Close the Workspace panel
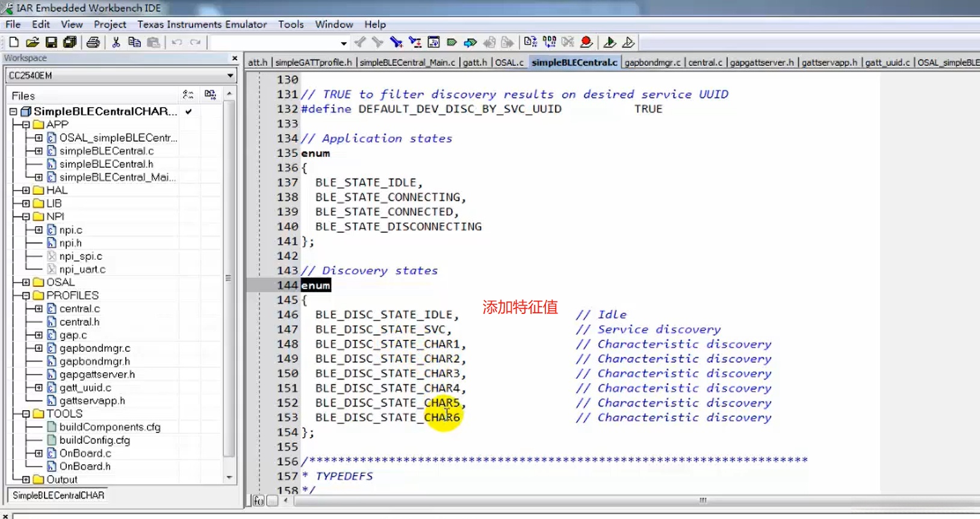This screenshot has height=519, width=980. pos(235,58)
